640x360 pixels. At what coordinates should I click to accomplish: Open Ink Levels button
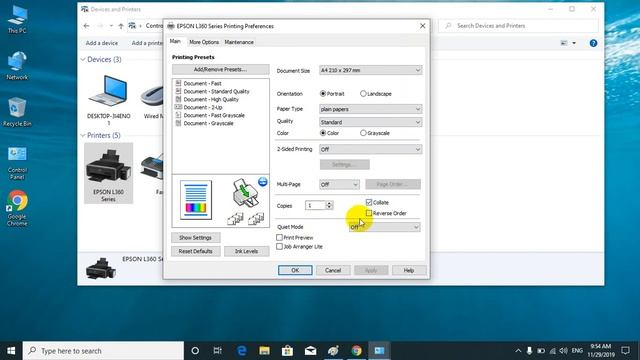247,251
